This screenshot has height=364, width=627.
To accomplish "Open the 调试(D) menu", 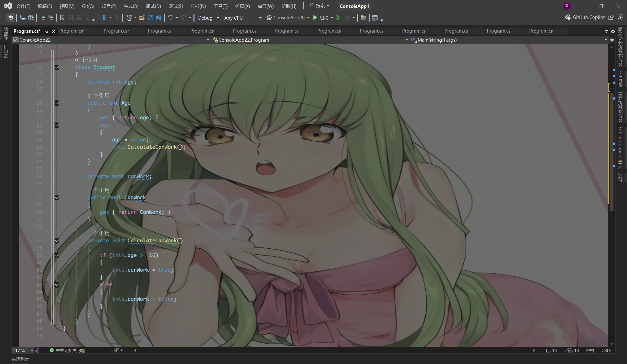I will click(x=153, y=6).
